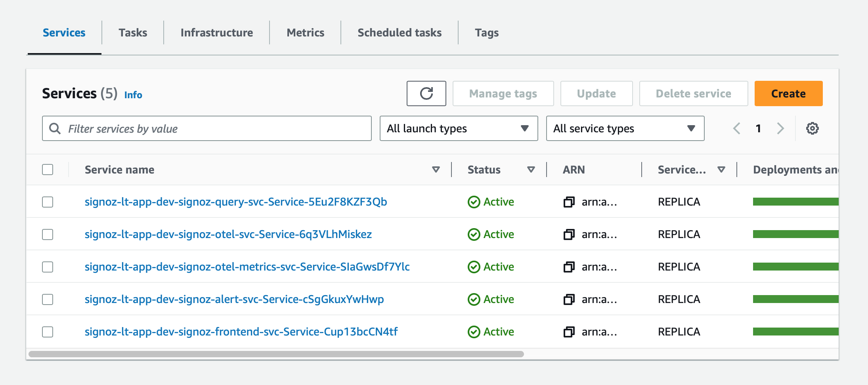Viewport: 868px width, 385px height.
Task: Click truncated arn text in query-svc row
Action: [x=599, y=202]
